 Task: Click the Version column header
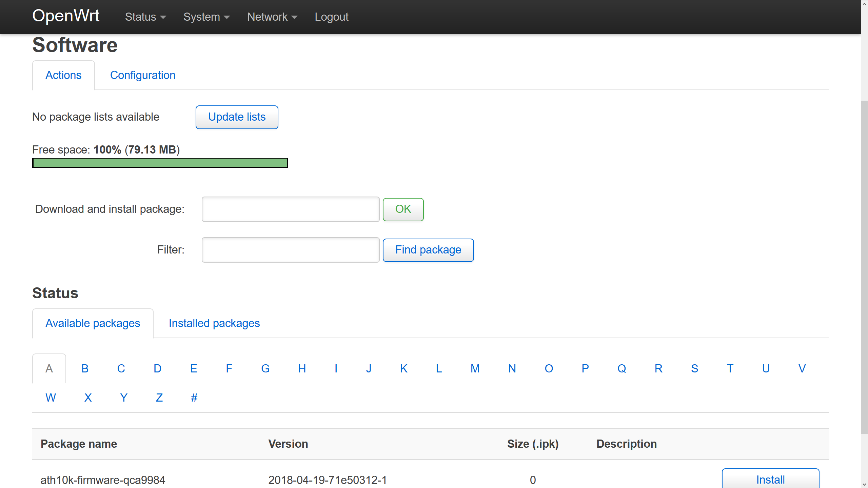tap(288, 444)
